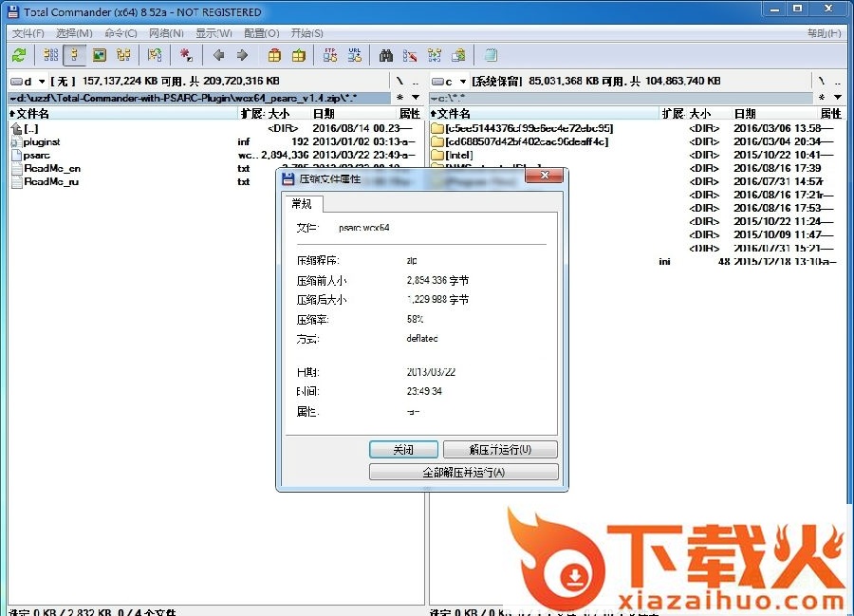Expand left panel directory history arrow
The height and width of the screenshot is (616, 854).
tap(416, 98)
